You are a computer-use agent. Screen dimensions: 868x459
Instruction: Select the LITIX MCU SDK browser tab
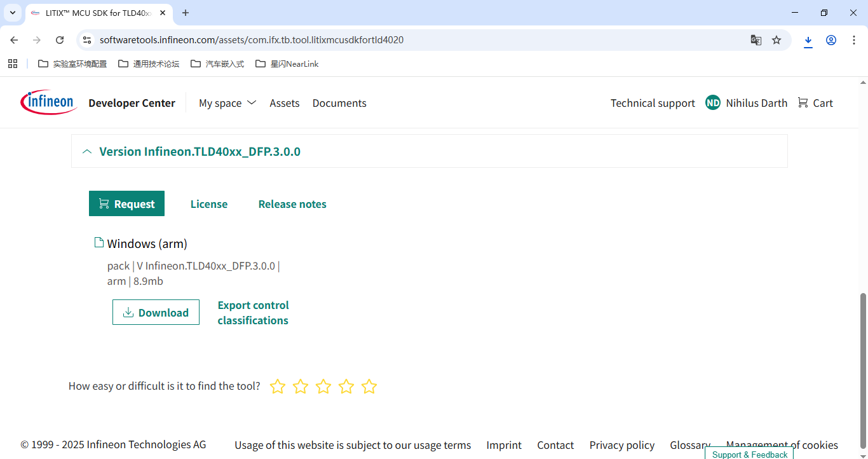[98, 13]
